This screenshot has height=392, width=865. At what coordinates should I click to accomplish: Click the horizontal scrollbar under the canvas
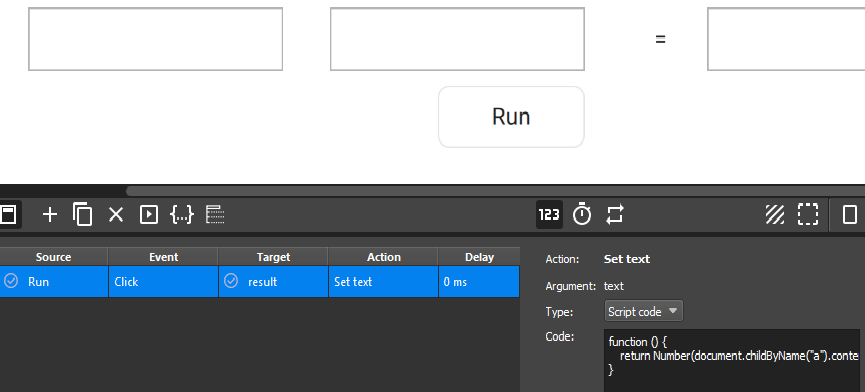(x=495, y=191)
